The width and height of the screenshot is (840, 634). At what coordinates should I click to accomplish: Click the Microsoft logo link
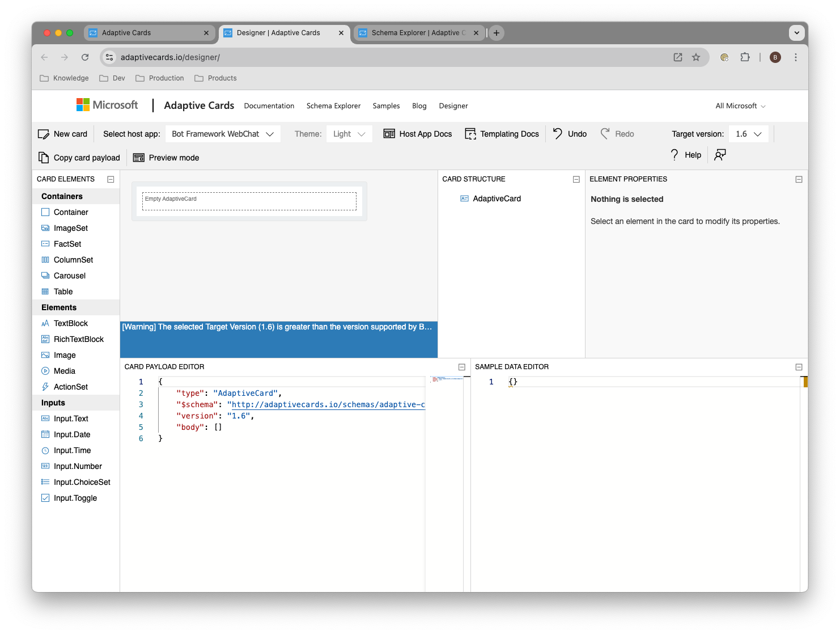coord(107,105)
